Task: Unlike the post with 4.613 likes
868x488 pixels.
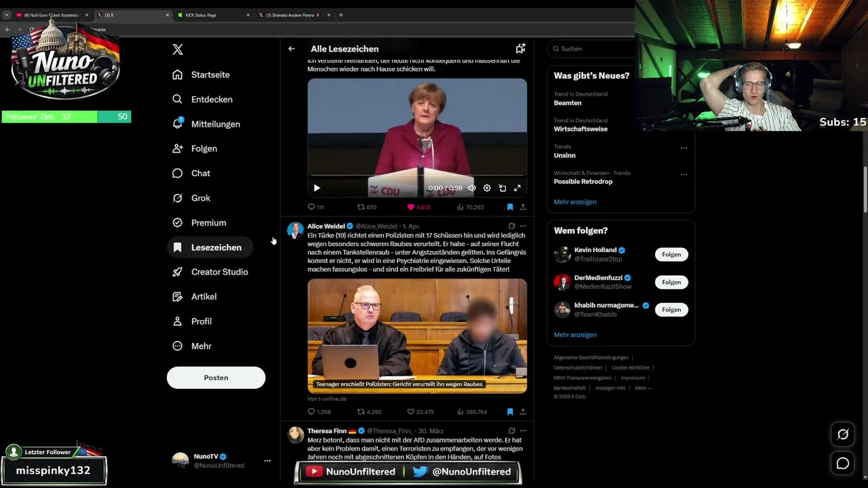Action: [x=418, y=207]
